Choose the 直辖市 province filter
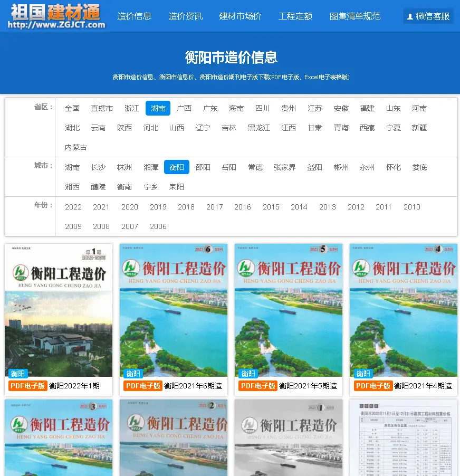Screen dimensions: 460x476 click(102, 108)
